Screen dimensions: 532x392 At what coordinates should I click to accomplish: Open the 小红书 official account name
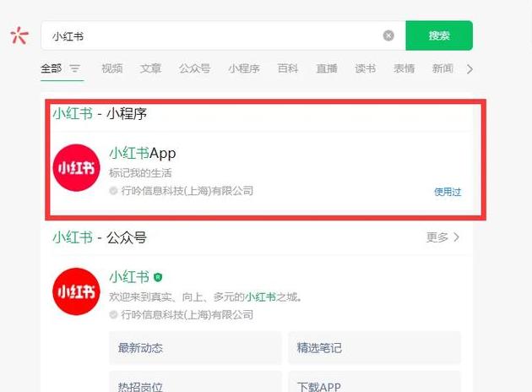(x=129, y=277)
